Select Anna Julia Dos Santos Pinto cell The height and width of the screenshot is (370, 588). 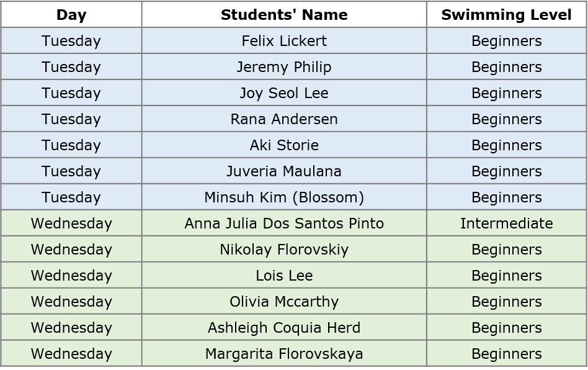tap(284, 223)
